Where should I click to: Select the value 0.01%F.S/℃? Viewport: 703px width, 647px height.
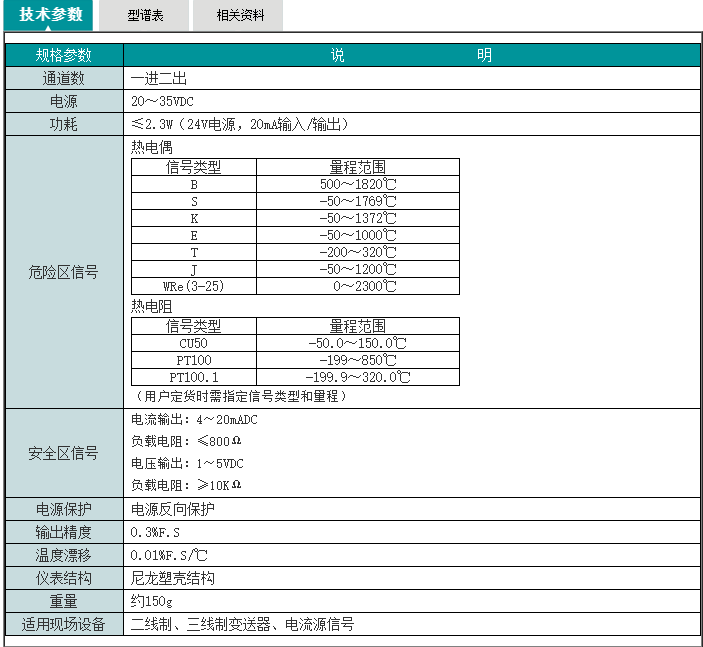(x=169, y=556)
